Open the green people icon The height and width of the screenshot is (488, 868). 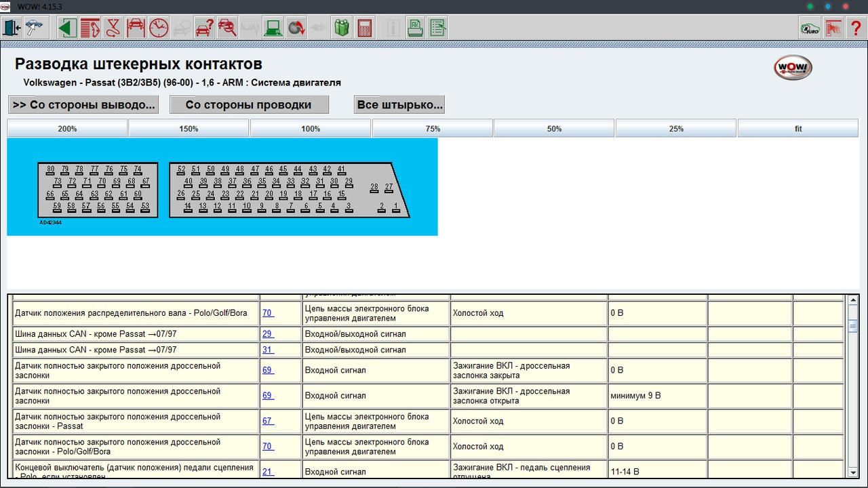[x=342, y=28]
